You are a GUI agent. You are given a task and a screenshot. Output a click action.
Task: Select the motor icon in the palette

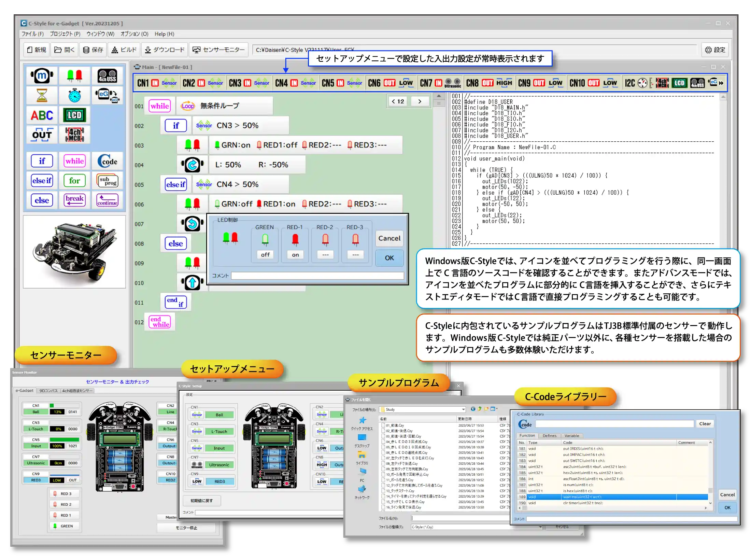42,75
